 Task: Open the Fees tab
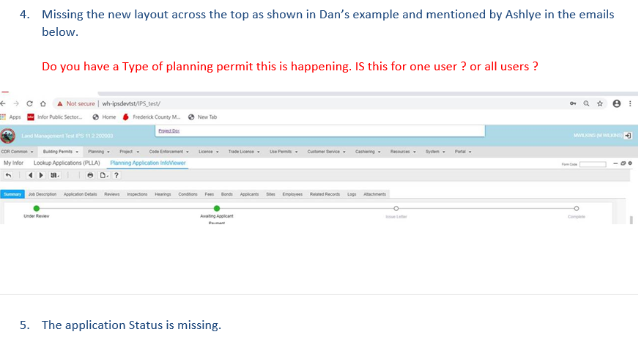tap(209, 194)
